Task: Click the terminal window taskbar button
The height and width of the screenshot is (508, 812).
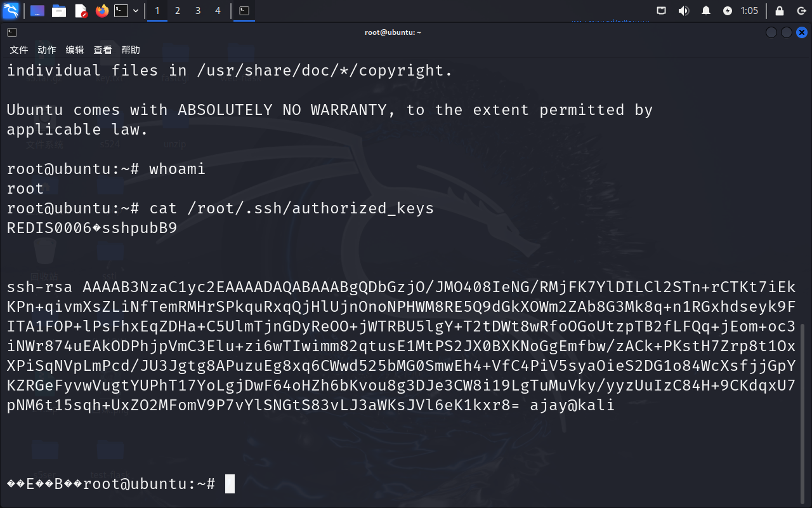Action: click(244, 11)
